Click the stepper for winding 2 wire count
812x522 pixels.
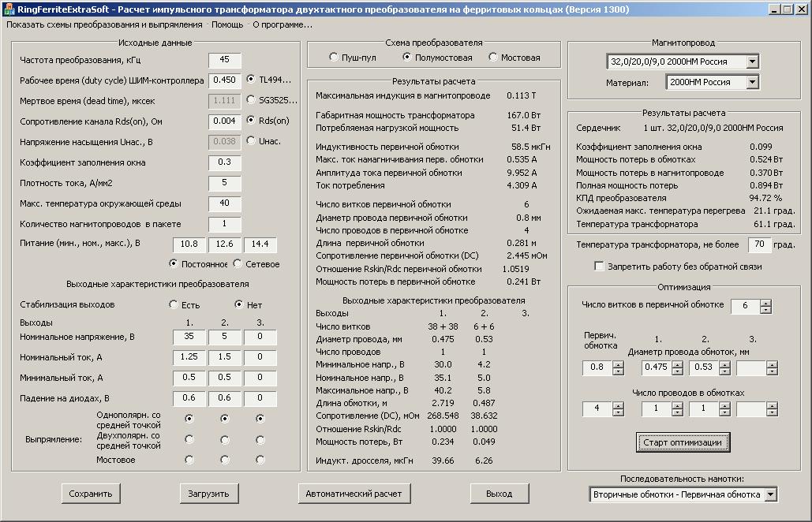pos(724,409)
